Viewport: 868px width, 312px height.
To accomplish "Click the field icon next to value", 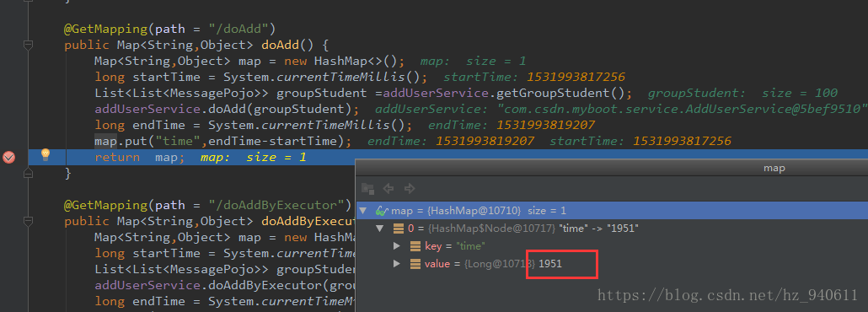I will (x=415, y=264).
